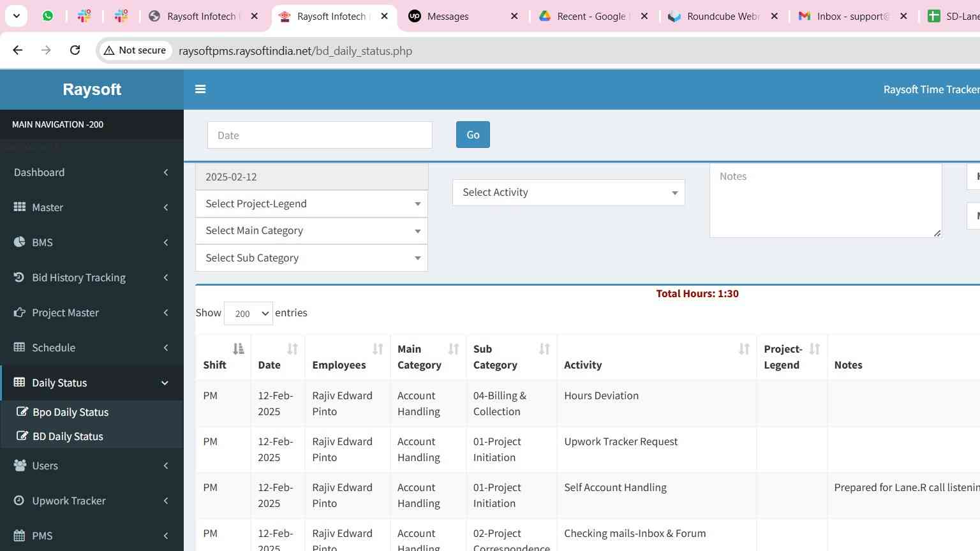
Task: Click the browser forward arrow
Action: click(x=46, y=50)
